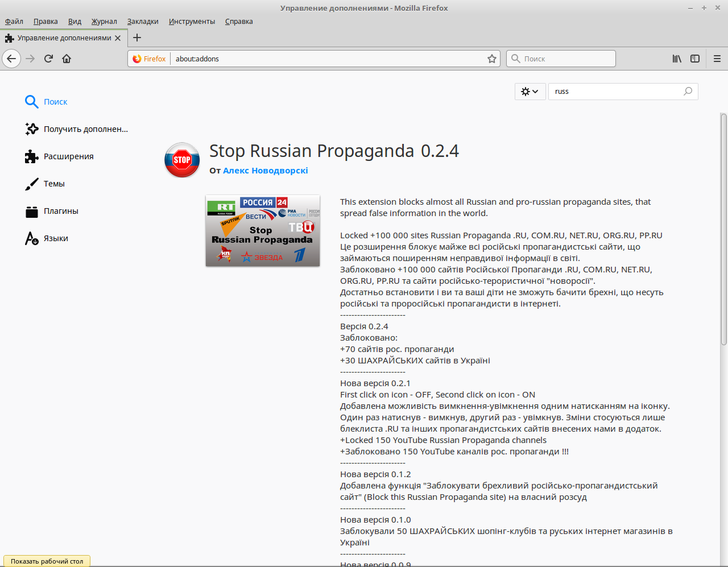
Task: Open a new tab with the plus button
Action: 137,38
